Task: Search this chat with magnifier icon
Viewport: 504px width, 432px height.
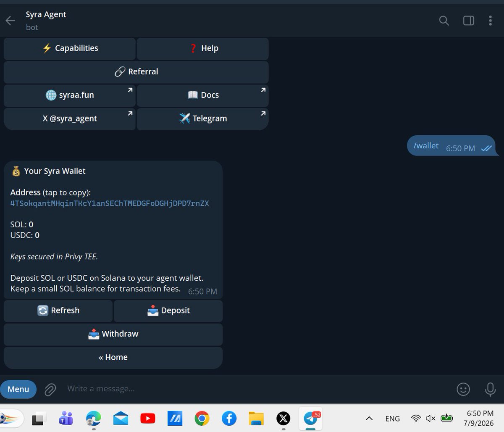Action: (444, 21)
